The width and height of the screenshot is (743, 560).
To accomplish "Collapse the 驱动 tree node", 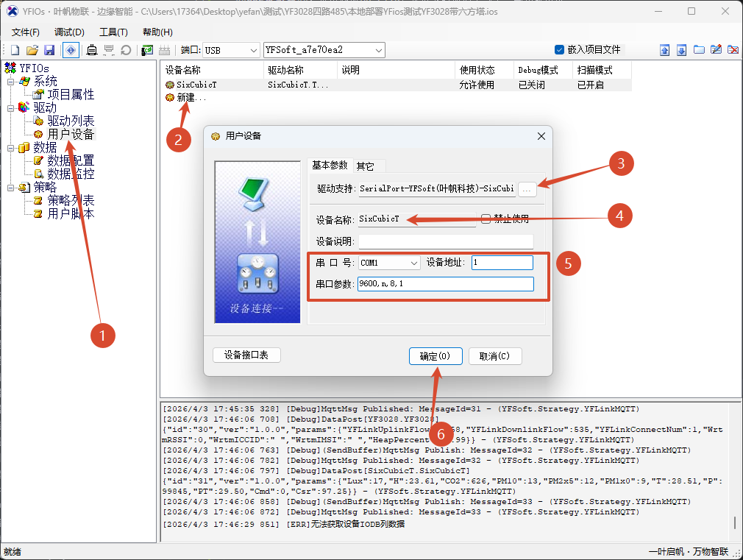I will [x=10, y=108].
